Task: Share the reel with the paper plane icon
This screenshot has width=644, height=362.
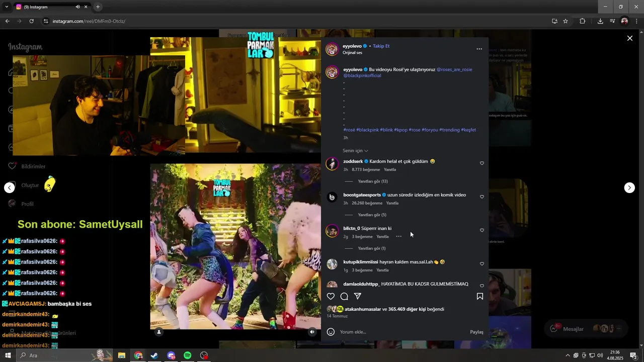Action: coord(358,296)
